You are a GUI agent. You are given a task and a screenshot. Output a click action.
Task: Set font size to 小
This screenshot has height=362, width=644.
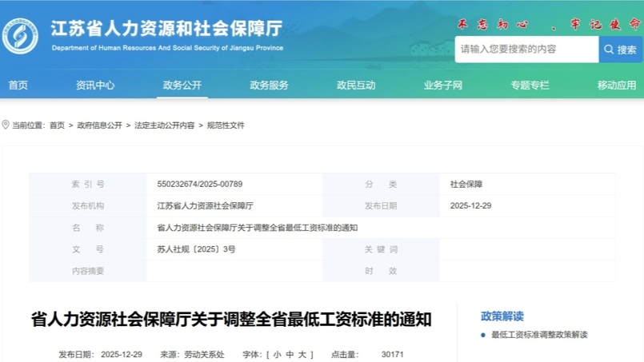(x=277, y=355)
